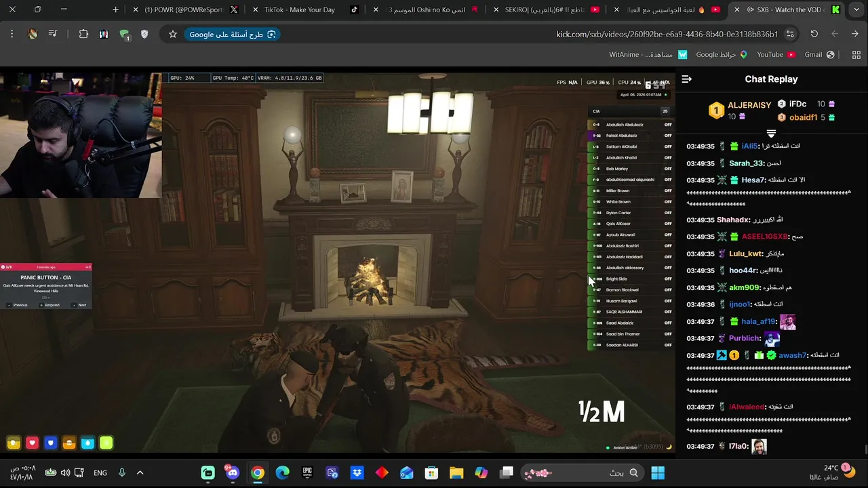
Task: Open the YouTube bookmark
Action: coord(776,55)
